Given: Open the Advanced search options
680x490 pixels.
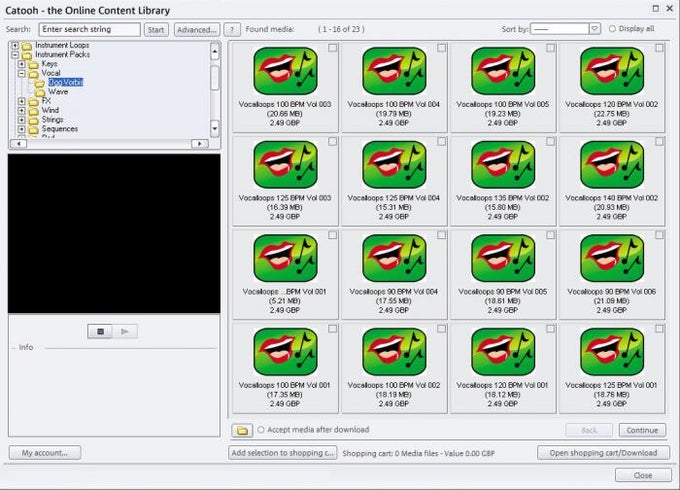Looking at the screenshot, I should pos(197,29).
